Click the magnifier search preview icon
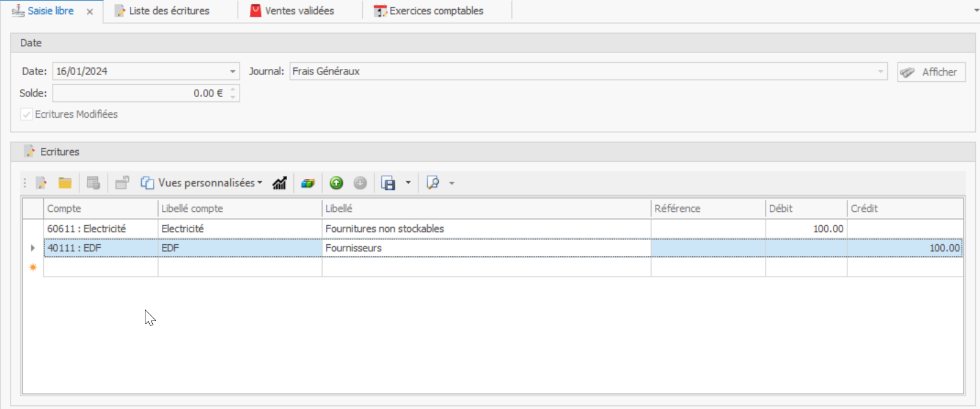The image size is (980, 409). click(433, 183)
